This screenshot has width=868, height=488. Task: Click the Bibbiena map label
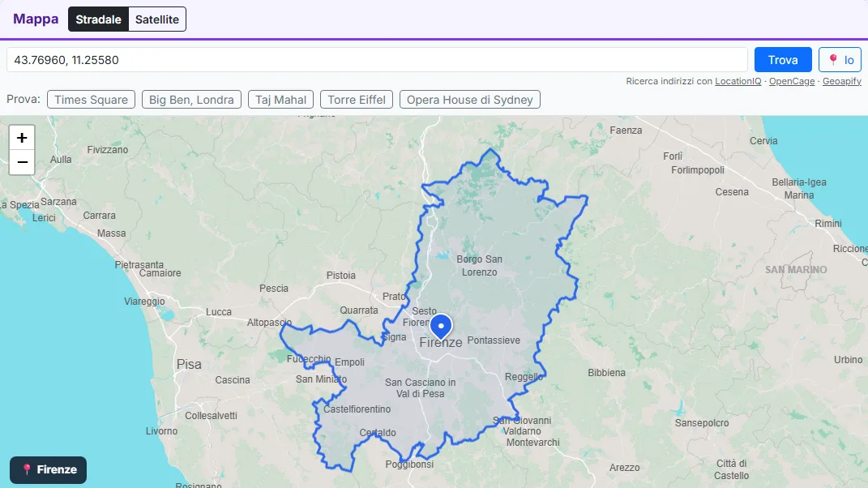point(607,373)
